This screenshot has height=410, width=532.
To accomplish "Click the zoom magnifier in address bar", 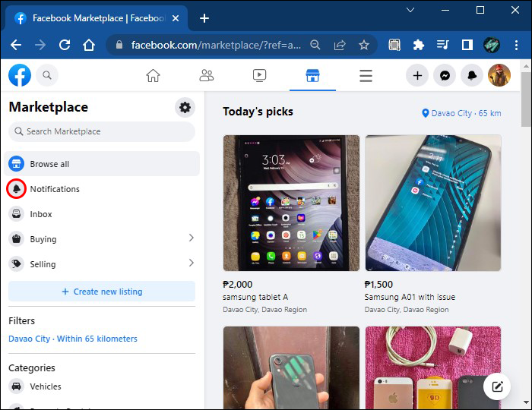I will tap(315, 45).
